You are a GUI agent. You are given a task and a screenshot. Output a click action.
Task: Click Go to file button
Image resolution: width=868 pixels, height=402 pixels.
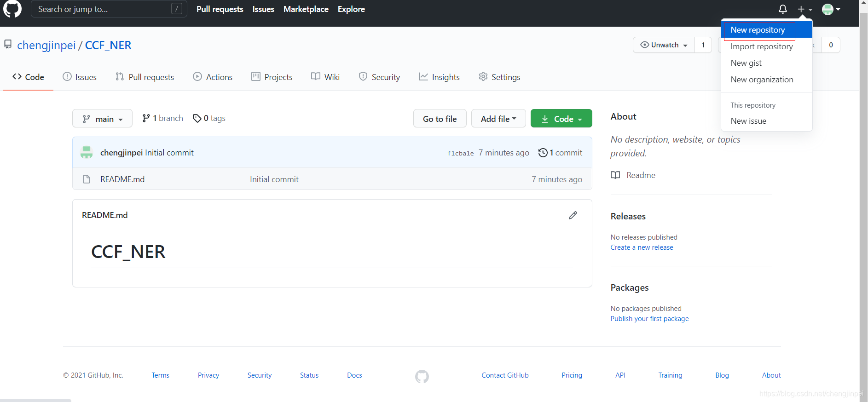coord(440,119)
